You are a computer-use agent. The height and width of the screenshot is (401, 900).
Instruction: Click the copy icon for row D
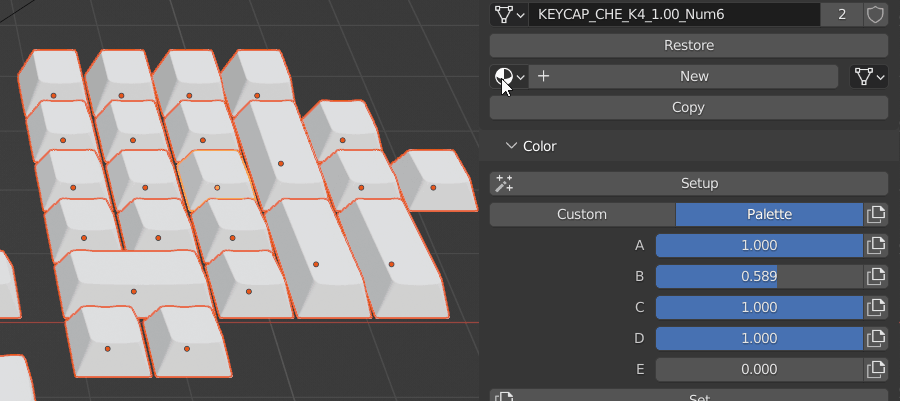pos(876,338)
